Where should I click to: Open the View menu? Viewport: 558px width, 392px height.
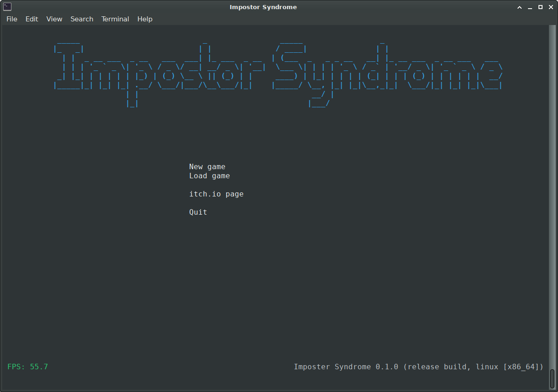pyautogui.click(x=54, y=19)
